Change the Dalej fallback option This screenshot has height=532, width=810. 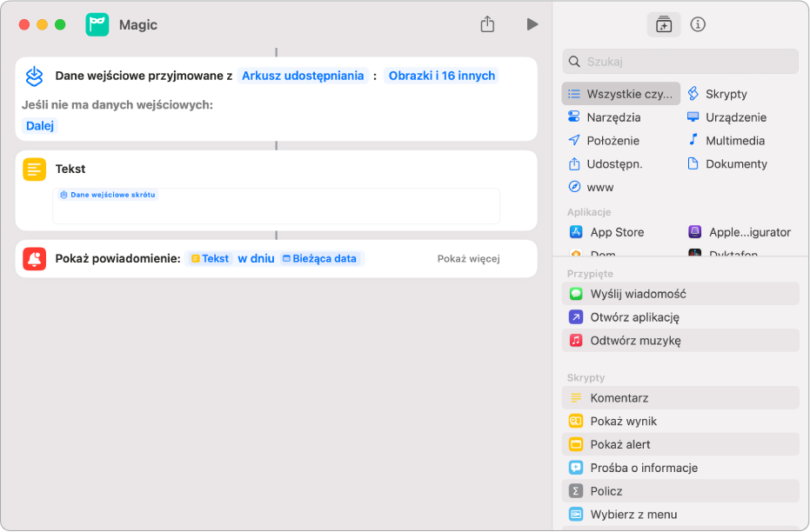(40, 125)
